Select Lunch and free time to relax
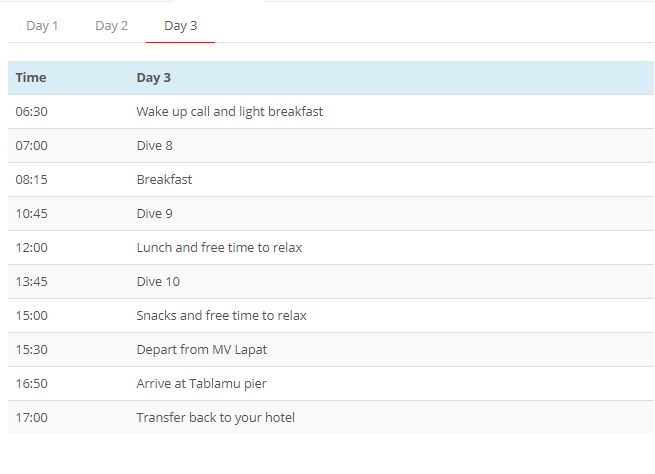Image resolution: width=655 pixels, height=474 pixels. click(219, 247)
